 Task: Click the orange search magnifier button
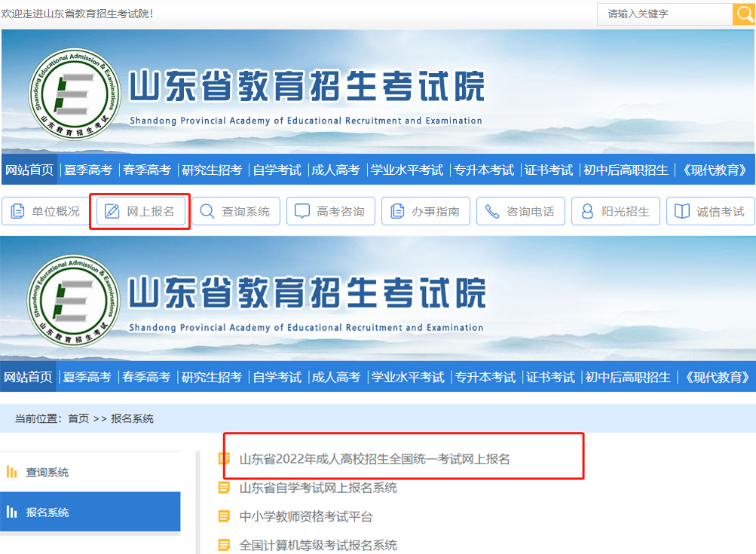click(x=744, y=14)
